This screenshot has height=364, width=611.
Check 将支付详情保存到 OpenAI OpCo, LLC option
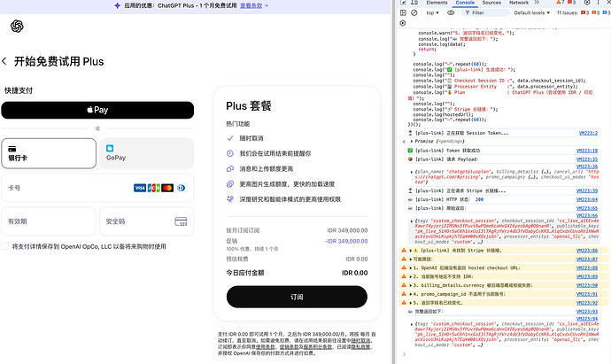5,246
